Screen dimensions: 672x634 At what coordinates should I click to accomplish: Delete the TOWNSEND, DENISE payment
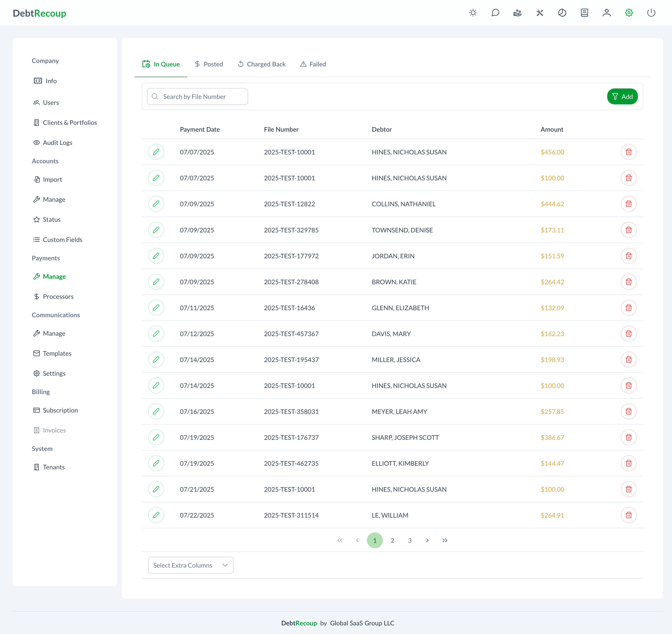(628, 230)
